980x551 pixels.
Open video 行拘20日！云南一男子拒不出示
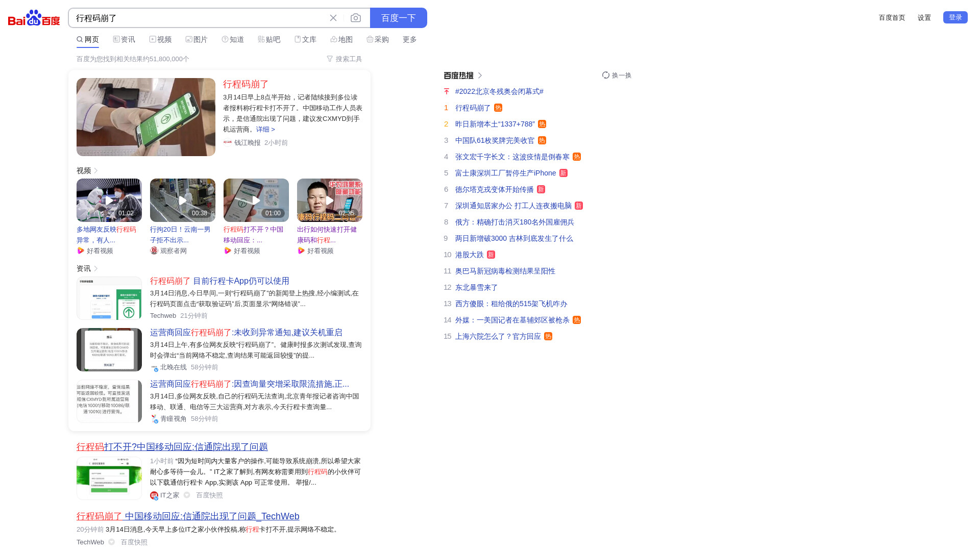(x=180, y=235)
